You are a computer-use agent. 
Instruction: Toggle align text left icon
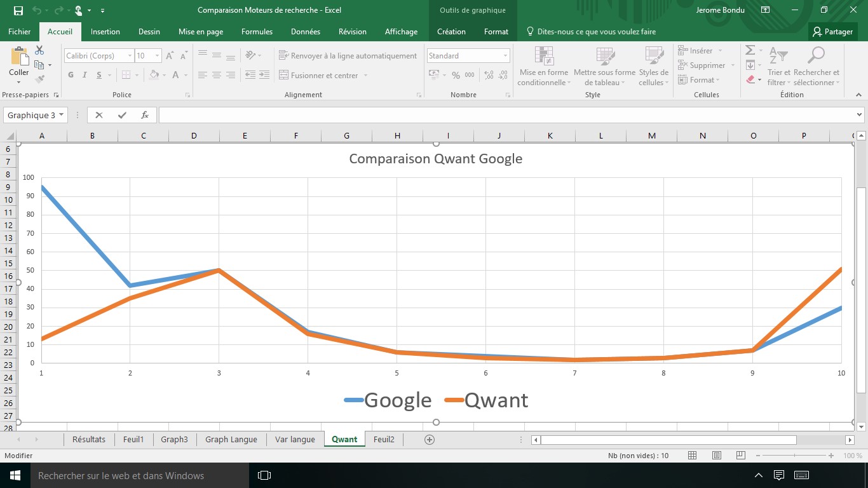click(x=203, y=75)
